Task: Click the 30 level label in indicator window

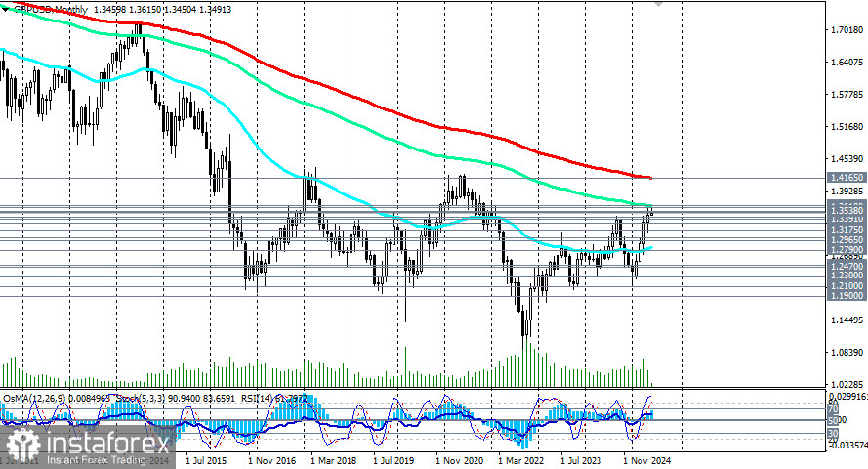Action: (x=833, y=433)
